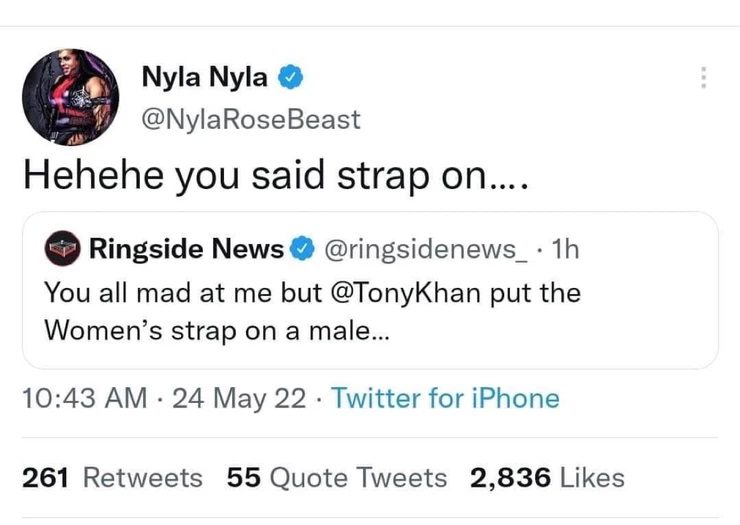Click the 24 May 22 date
This screenshot has width=740, height=525.
pyautogui.click(x=239, y=398)
